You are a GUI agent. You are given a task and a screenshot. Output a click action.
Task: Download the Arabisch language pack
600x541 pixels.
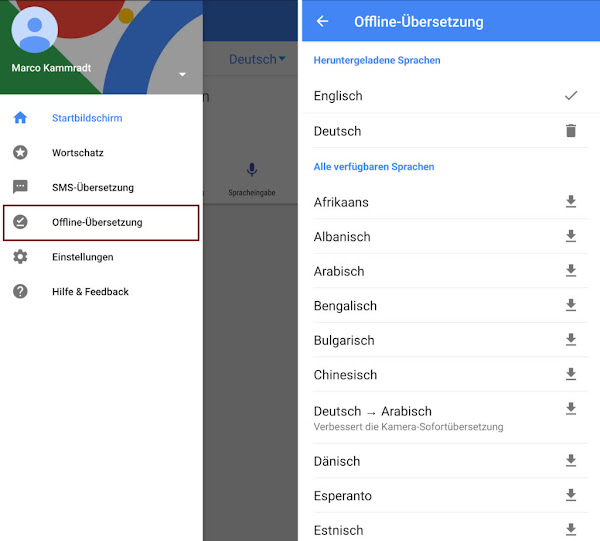pyautogui.click(x=571, y=270)
